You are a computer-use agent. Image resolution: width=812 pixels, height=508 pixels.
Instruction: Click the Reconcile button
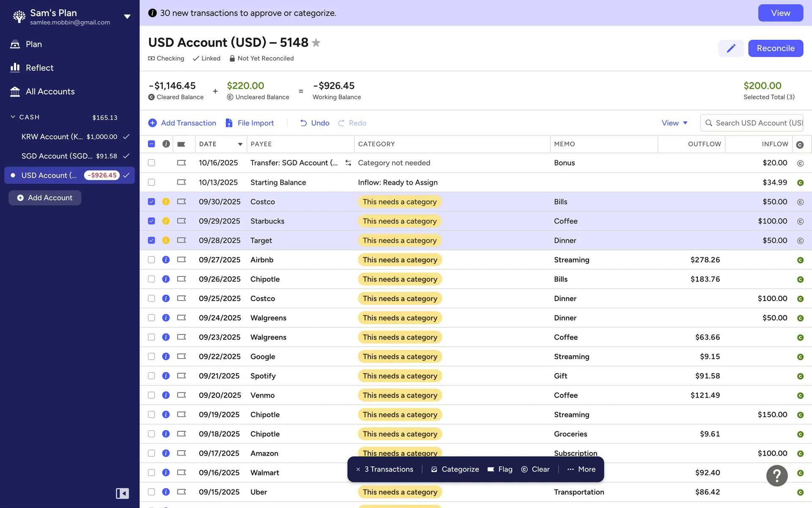(x=775, y=48)
